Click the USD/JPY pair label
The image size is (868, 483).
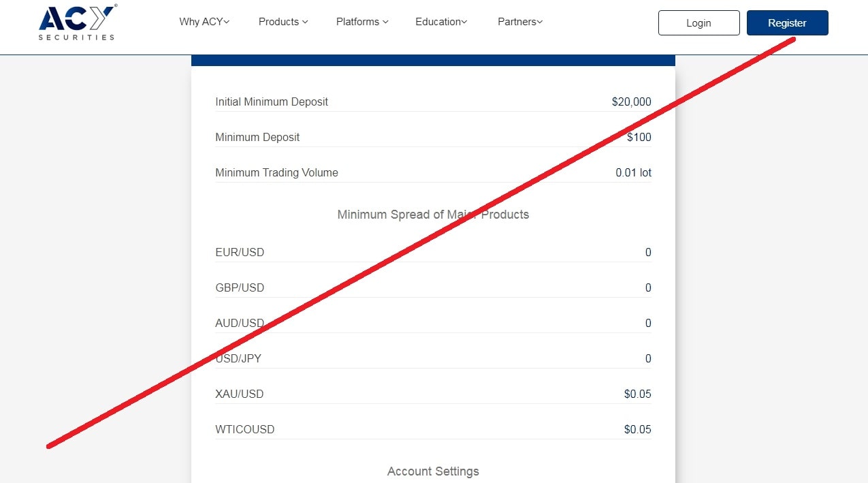coord(238,359)
